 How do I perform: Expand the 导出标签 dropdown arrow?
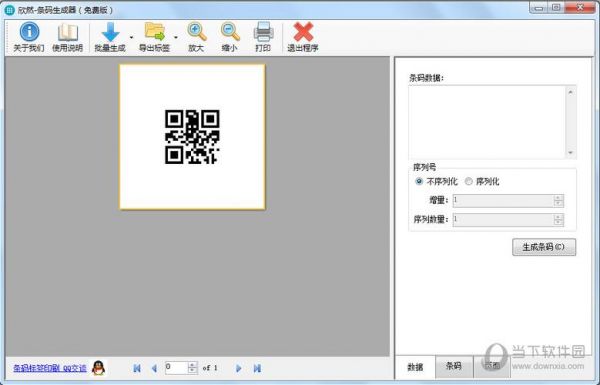pos(176,38)
